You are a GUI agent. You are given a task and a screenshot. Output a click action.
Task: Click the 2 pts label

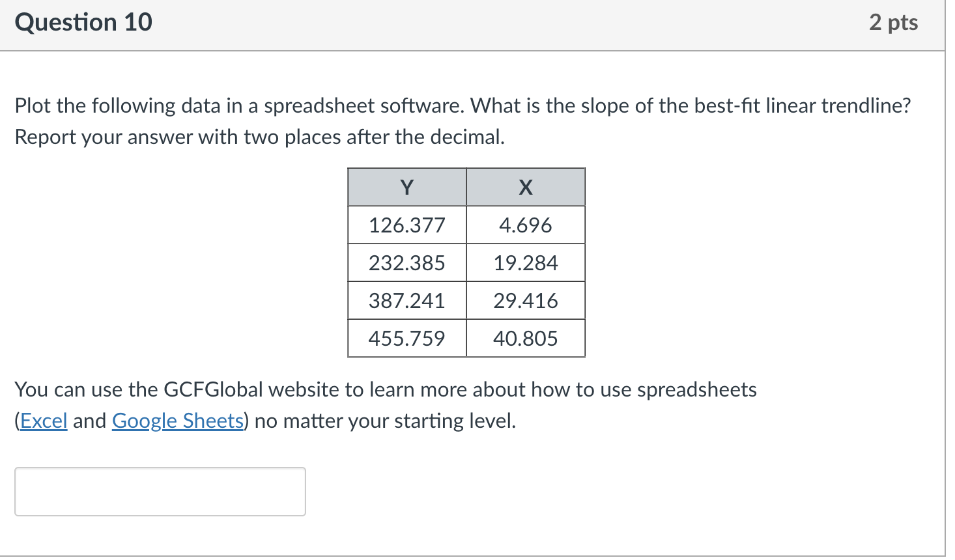(x=894, y=21)
